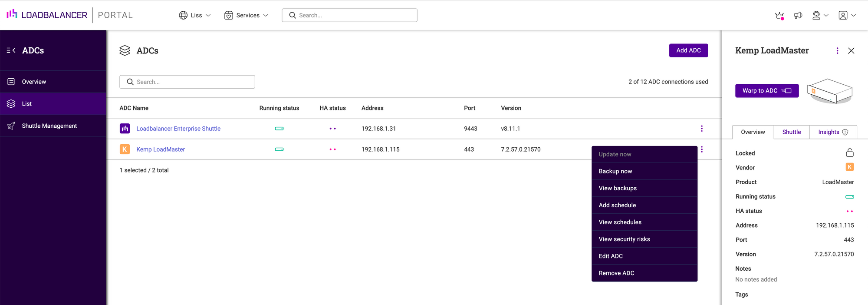The height and width of the screenshot is (305, 868).
Task: Click the 192.168.1.31 address cell
Action: (x=378, y=129)
